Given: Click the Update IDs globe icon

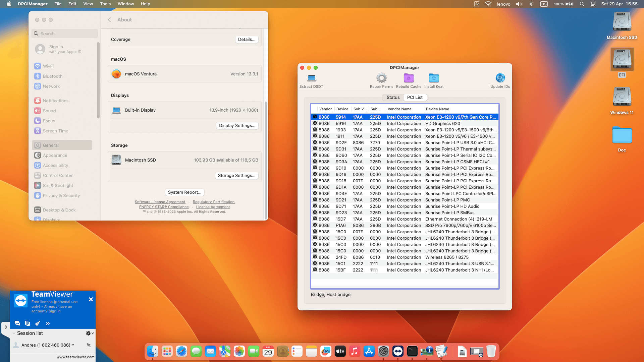Looking at the screenshot, I should pos(500,78).
